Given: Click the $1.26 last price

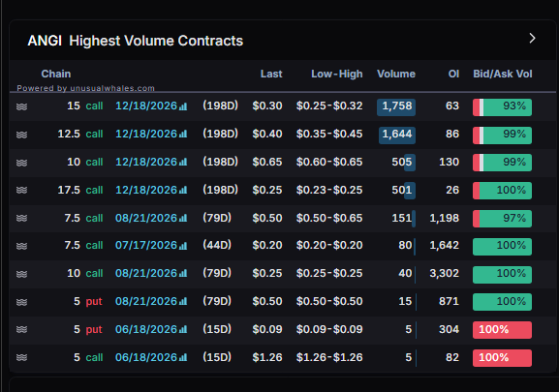Looking at the screenshot, I should coord(267,357).
